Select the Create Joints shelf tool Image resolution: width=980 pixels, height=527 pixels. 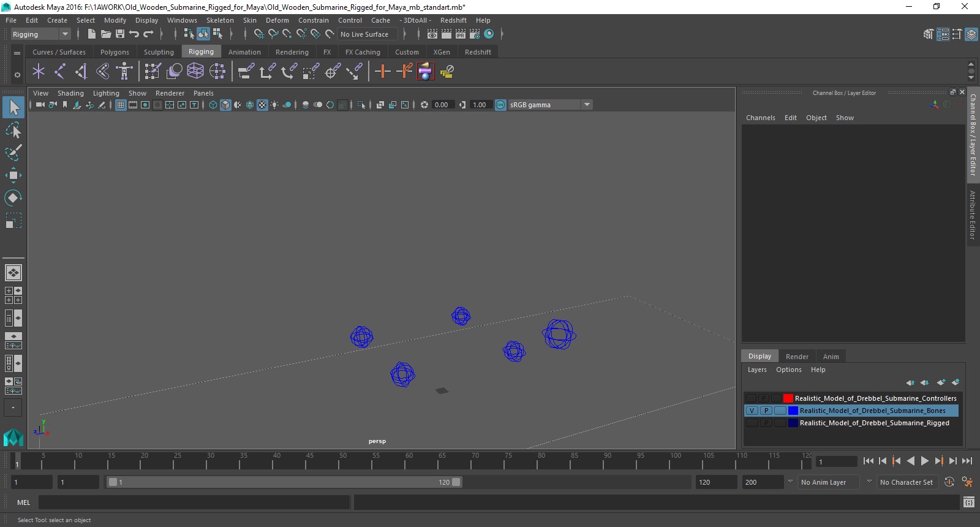coord(60,72)
